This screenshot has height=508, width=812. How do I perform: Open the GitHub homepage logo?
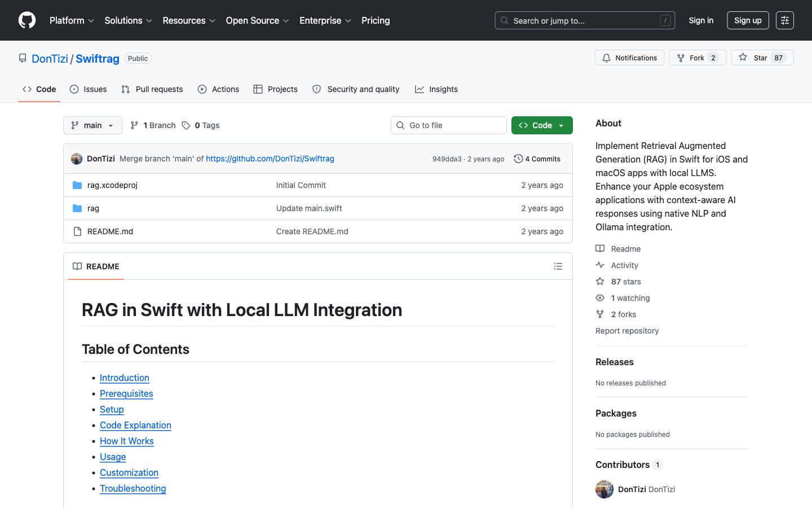(27, 20)
